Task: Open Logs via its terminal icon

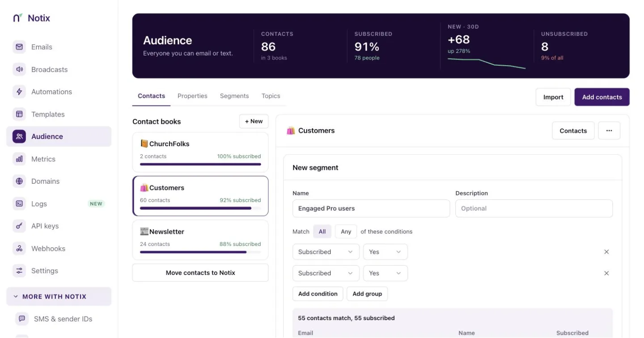Action: [19, 203]
